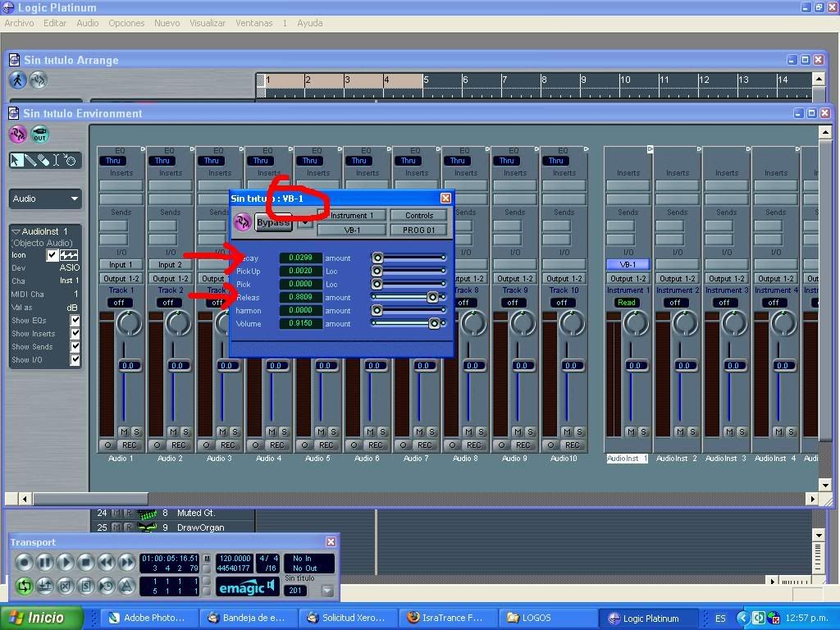Click the Volume amount slider handle
840x630 pixels.
pos(435,323)
